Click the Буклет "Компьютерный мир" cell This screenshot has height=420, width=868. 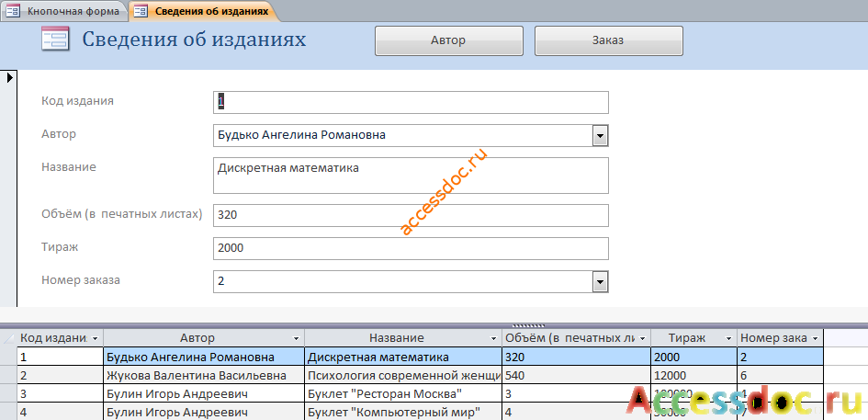(403, 413)
